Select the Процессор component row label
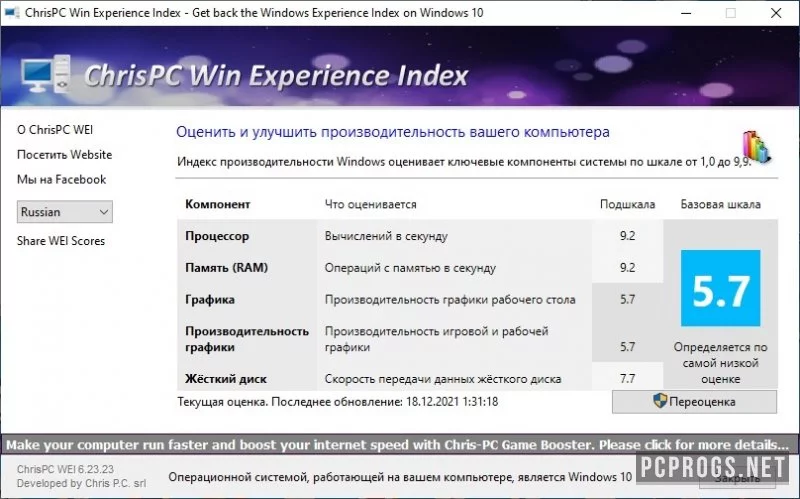 pyautogui.click(x=217, y=236)
